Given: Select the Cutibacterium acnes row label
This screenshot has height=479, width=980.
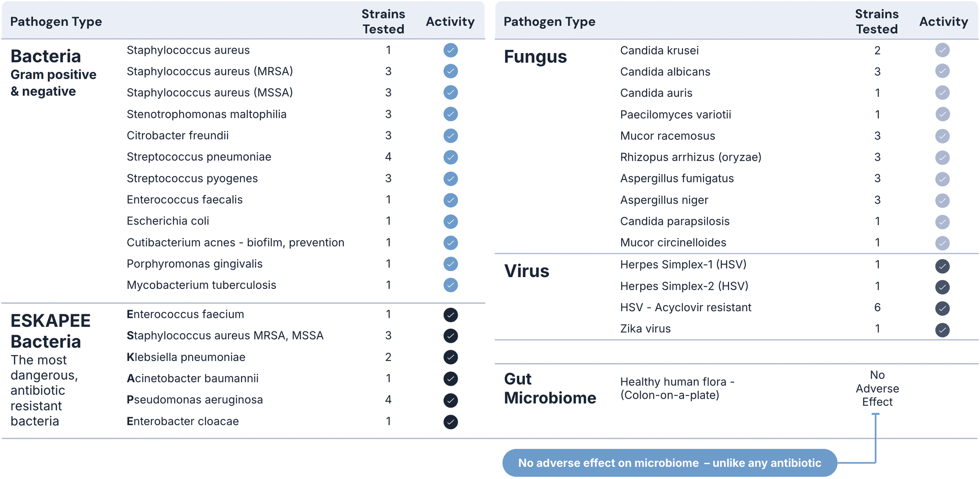Looking at the screenshot, I should point(235,243).
